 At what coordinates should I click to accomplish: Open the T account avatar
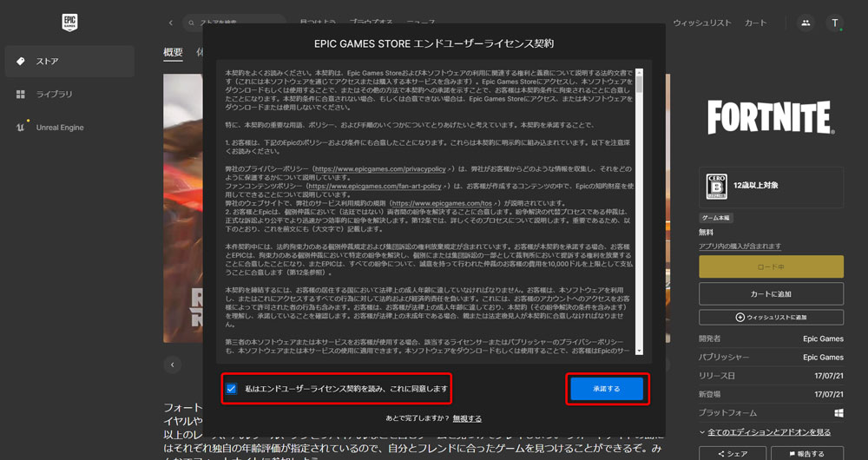[835, 23]
